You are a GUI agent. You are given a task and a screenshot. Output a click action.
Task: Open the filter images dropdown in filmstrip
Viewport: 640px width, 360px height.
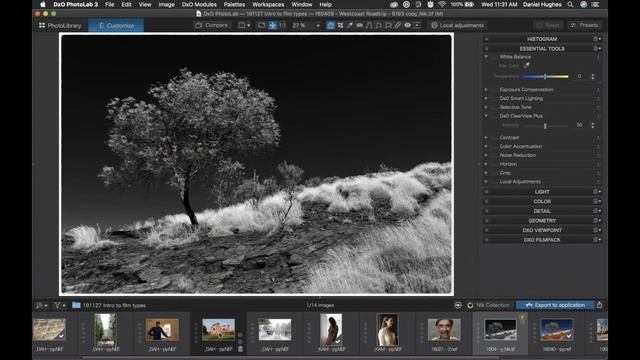(60, 305)
